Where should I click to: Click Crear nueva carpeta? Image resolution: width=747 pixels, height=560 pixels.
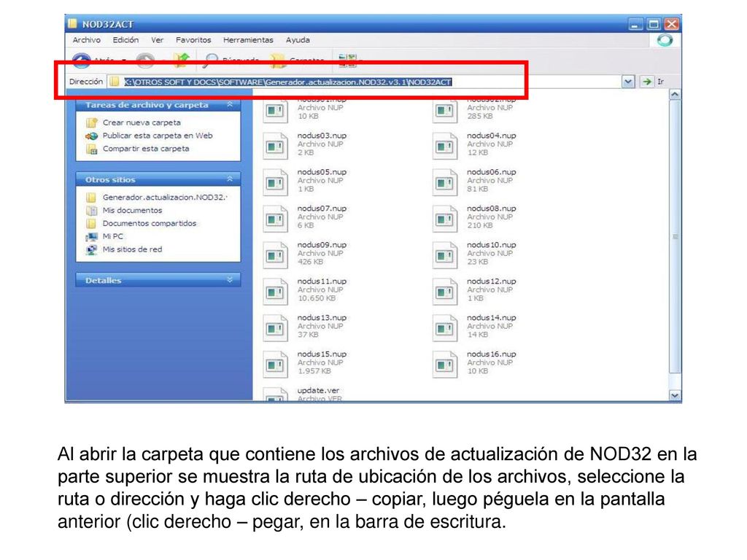[142, 122]
